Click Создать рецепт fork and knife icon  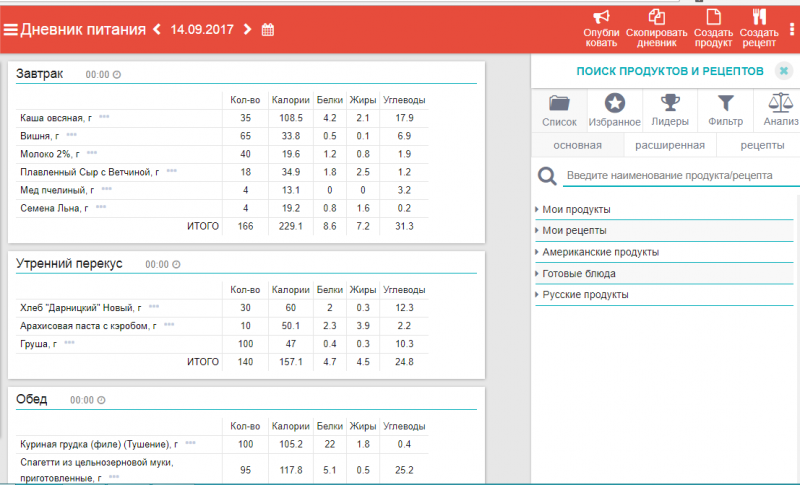759,17
